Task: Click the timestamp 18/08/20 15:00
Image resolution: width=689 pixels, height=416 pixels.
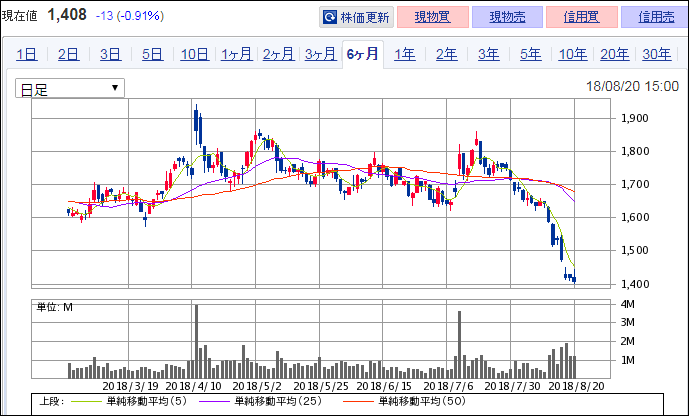Action: coord(633,86)
